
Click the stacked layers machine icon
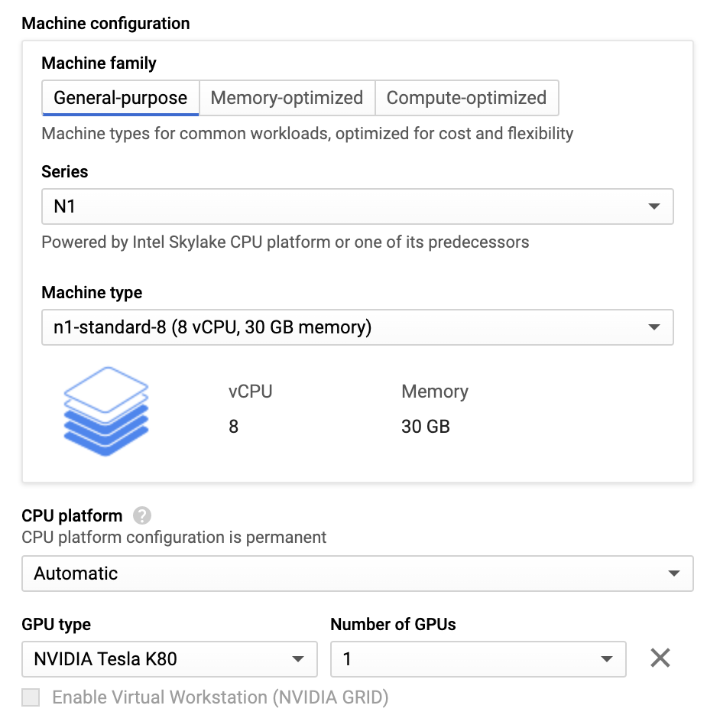[x=105, y=411]
